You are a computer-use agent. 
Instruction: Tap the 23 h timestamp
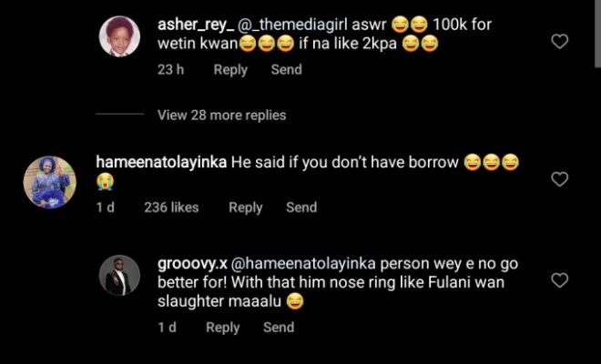coord(170,69)
